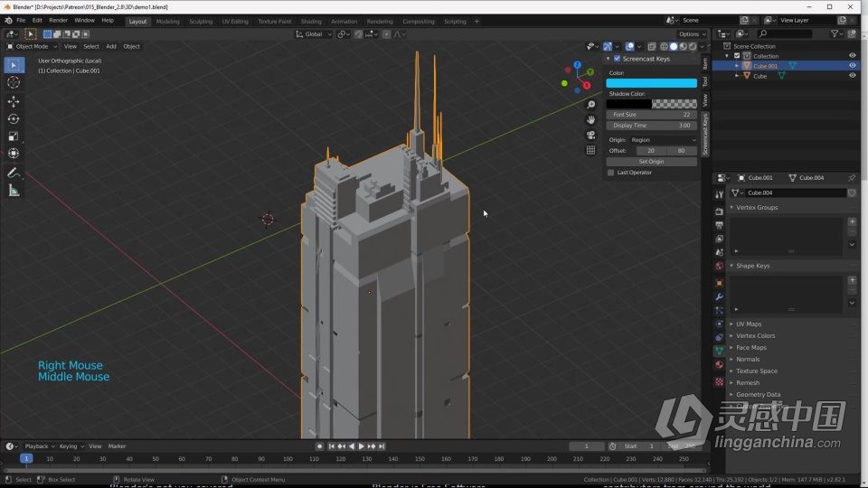The height and width of the screenshot is (488, 868).
Task: Toggle X-Ray display in viewport header
Action: (652, 46)
